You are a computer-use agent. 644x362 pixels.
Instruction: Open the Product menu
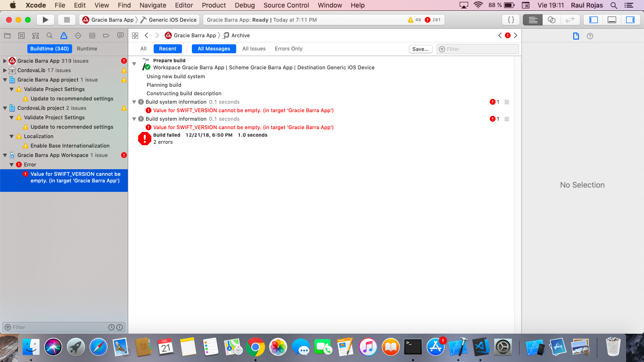click(214, 5)
